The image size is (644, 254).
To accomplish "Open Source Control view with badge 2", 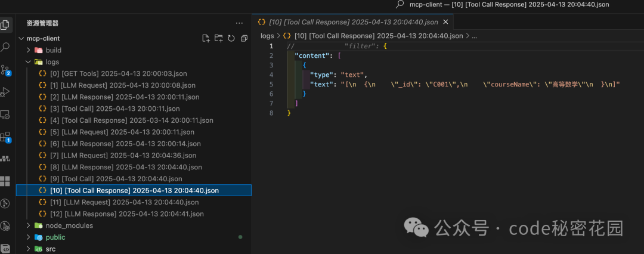I will [x=5, y=70].
